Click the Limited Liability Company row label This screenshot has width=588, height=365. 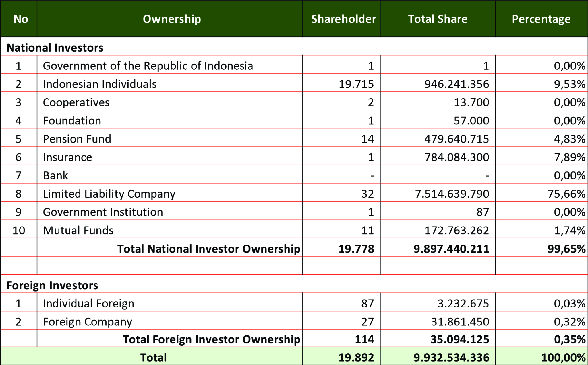click(x=109, y=194)
